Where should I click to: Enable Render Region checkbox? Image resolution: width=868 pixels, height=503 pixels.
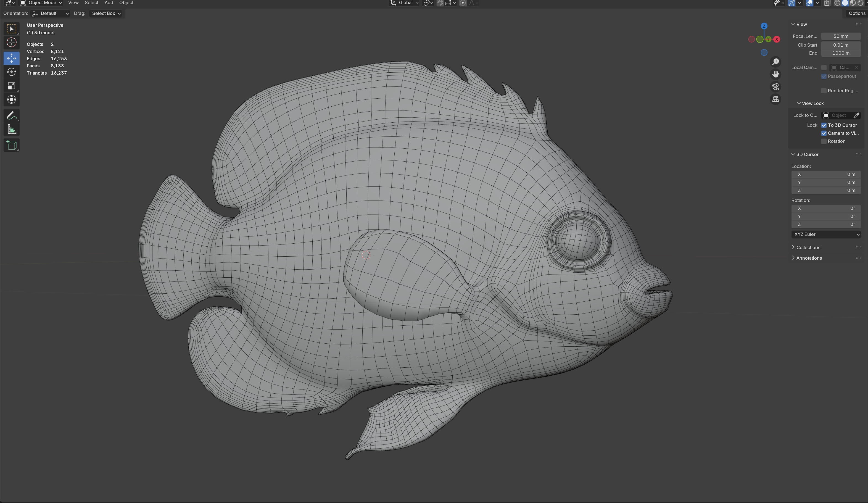824,91
